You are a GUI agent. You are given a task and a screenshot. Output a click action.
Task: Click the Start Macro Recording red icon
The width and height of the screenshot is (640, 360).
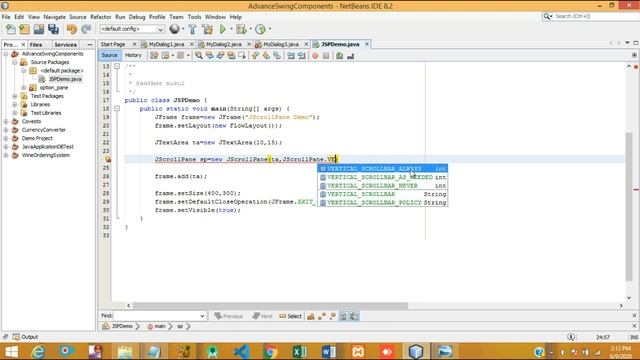pos(315,56)
